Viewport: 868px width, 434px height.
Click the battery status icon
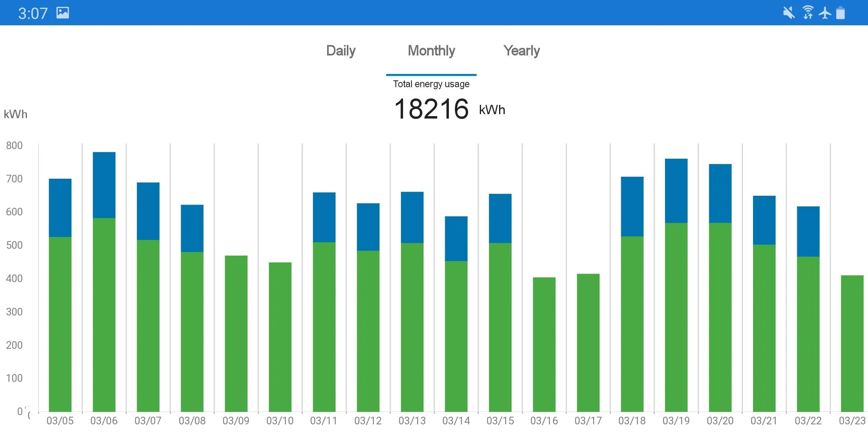pos(848,12)
